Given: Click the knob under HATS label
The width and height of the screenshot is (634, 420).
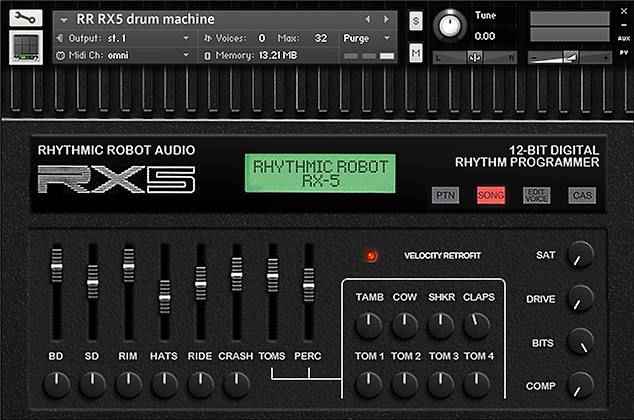Looking at the screenshot, I should (x=165, y=385).
